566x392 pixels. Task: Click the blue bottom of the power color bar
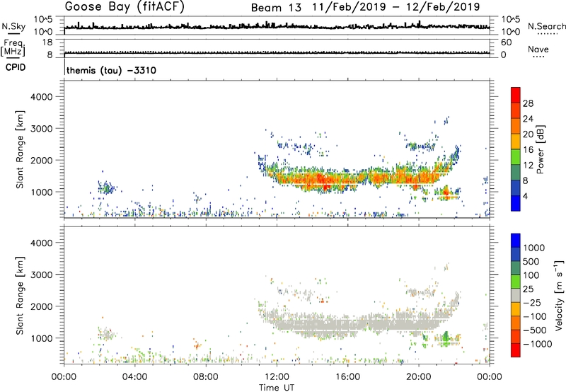click(516, 203)
